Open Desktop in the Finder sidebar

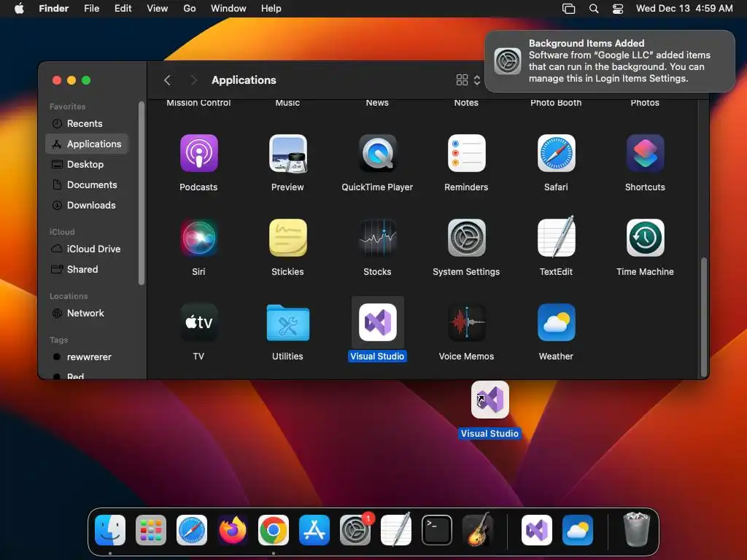click(88, 164)
